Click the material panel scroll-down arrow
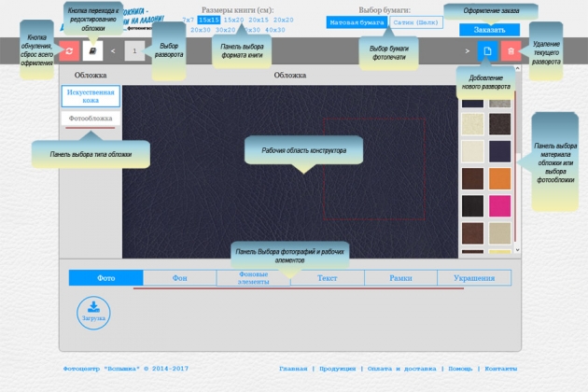The height and width of the screenshot is (392, 588). (x=517, y=250)
